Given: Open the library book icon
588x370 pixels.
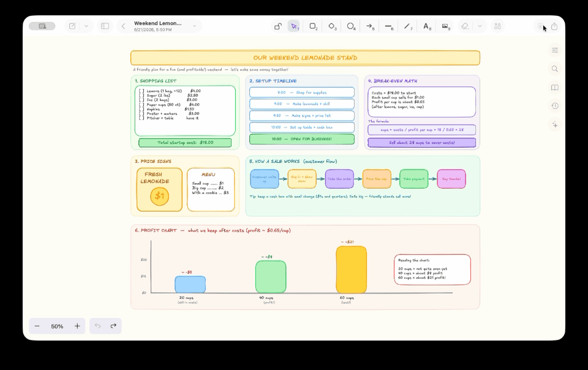Looking at the screenshot, I should click(x=555, y=88).
